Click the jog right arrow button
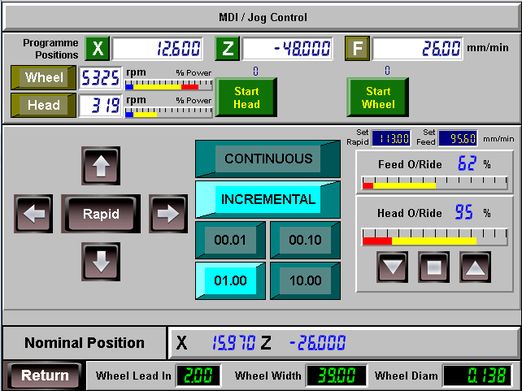This screenshot has height=391, width=522. (168, 214)
